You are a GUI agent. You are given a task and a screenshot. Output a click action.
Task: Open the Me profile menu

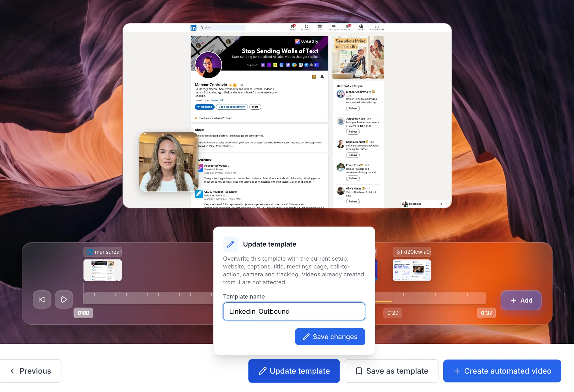click(361, 27)
